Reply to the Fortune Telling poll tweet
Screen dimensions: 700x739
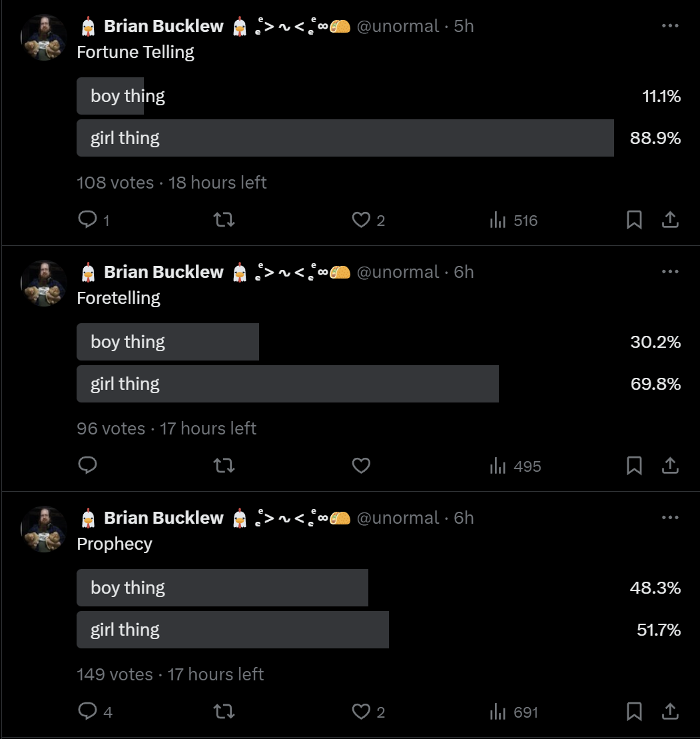pos(88,220)
